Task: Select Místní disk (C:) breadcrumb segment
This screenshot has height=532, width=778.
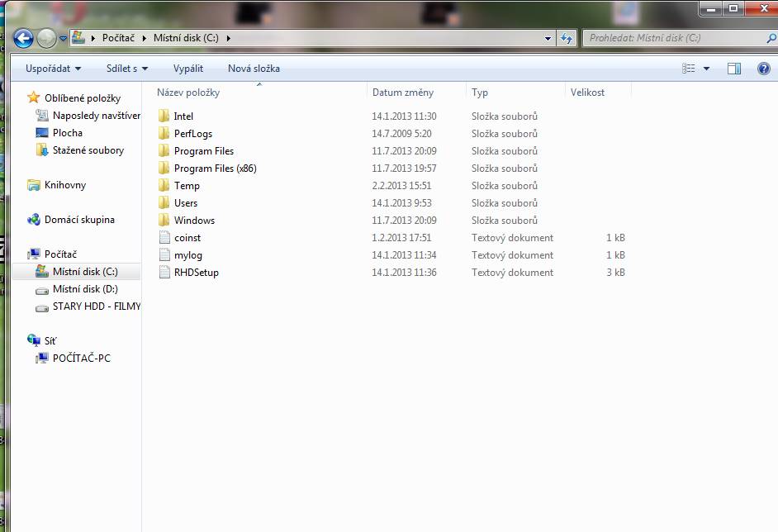Action: click(x=186, y=38)
